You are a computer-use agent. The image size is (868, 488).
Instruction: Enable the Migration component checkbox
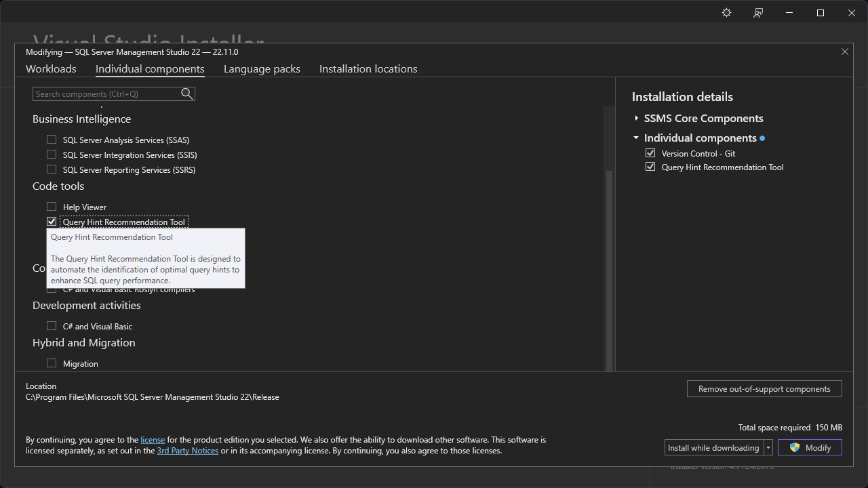click(x=52, y=363)
